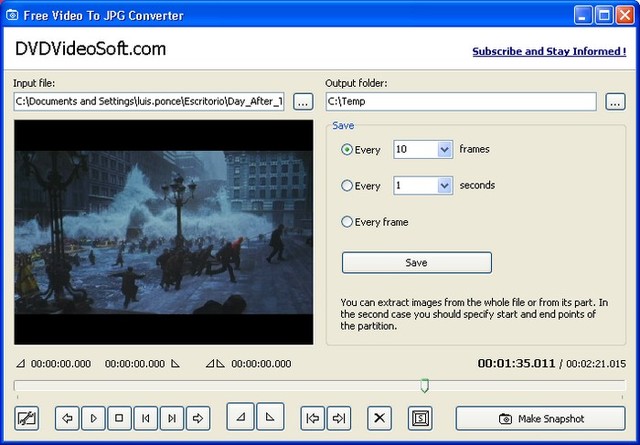640x445 pixels.
Task: Step forward with the right arrow button
Action: tap(198, 418)
